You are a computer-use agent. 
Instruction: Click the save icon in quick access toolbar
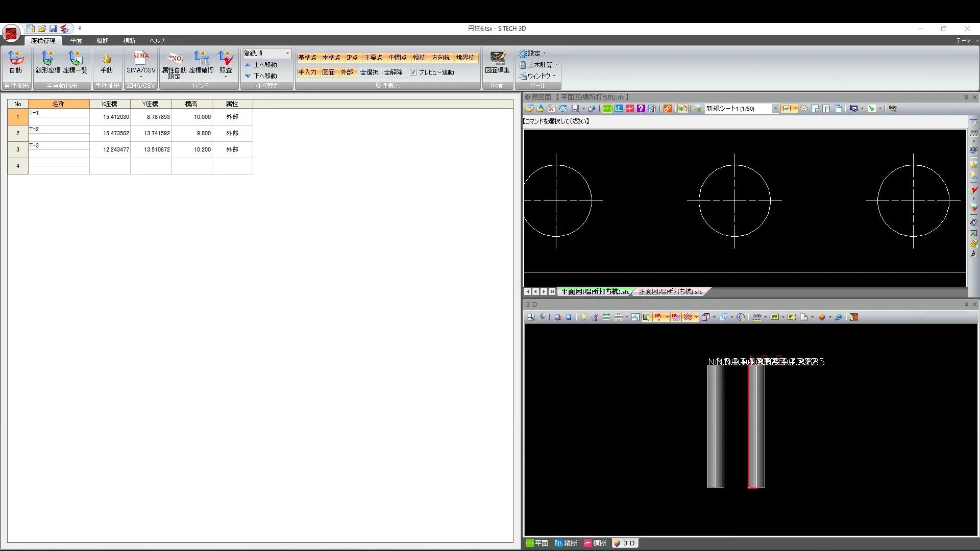(x=53, y=29)
